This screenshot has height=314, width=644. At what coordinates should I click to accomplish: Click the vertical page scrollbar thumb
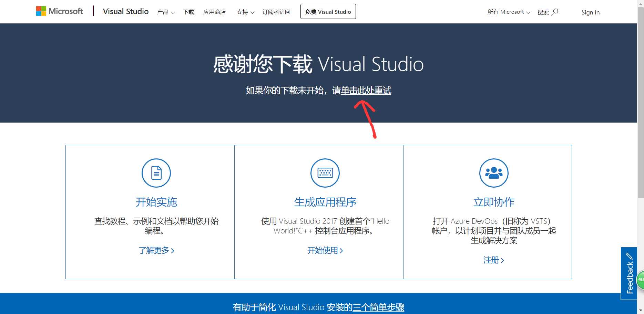(x=641, y=103)
